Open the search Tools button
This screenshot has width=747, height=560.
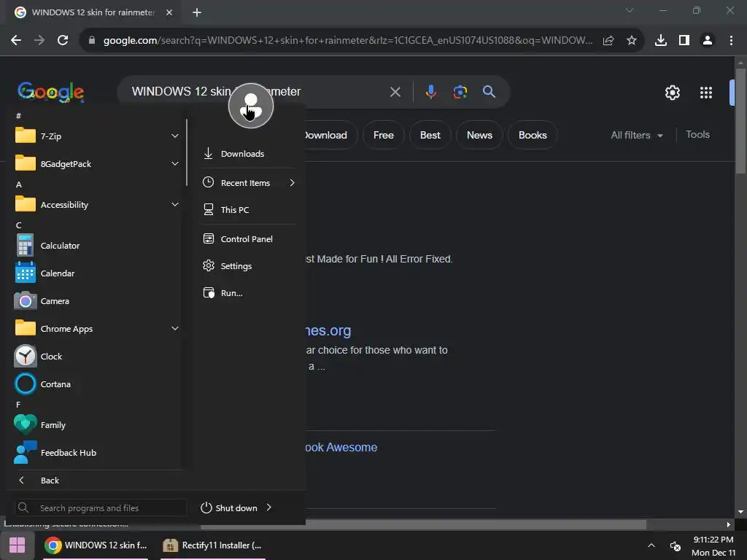click(x=697, y=135)
